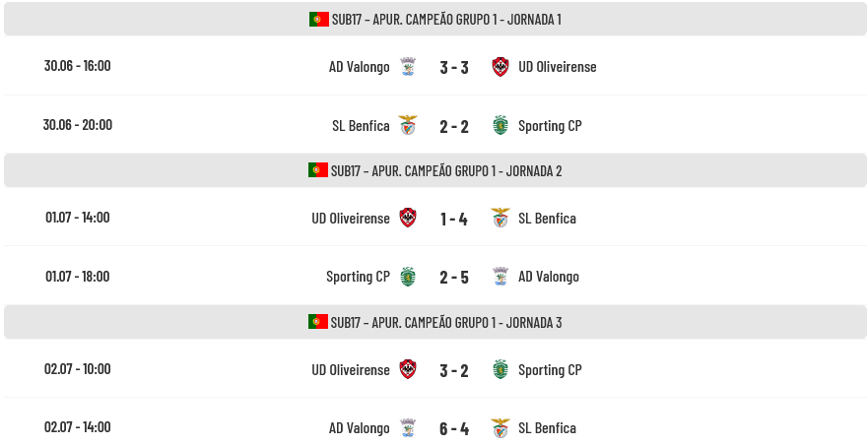Viewport: 868px width, 446px height.
Task: Select Sporting CP team name in Jornada 3
Action: pos(550,370)
